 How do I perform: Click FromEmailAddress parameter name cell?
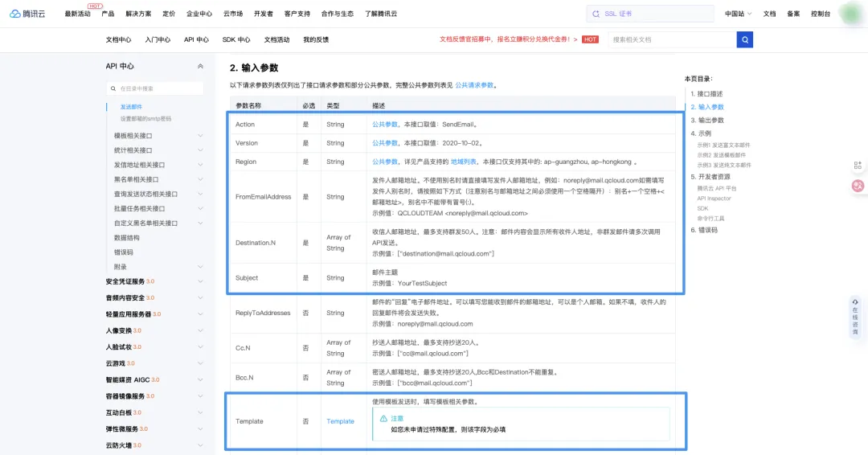click(x=263, y=197)
